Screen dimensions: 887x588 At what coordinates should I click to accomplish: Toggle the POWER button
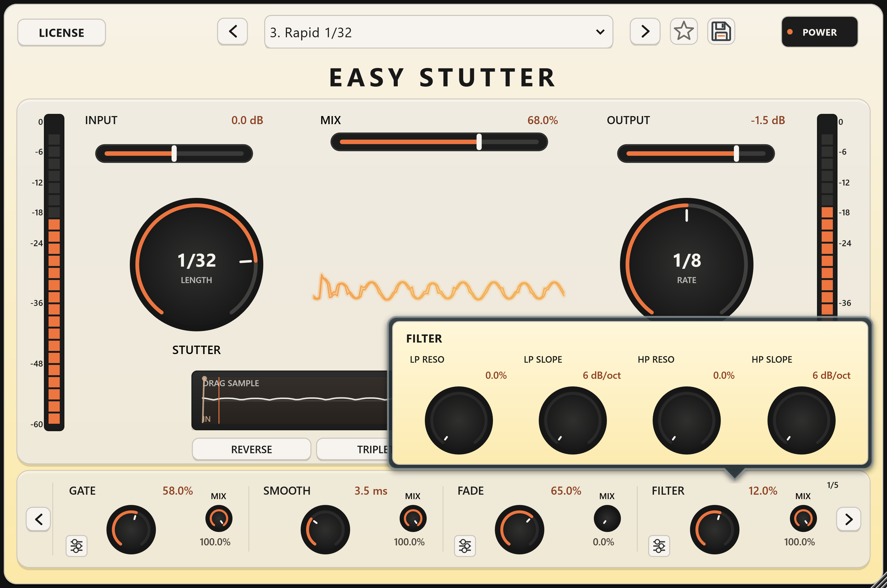[x=819, y=32]
